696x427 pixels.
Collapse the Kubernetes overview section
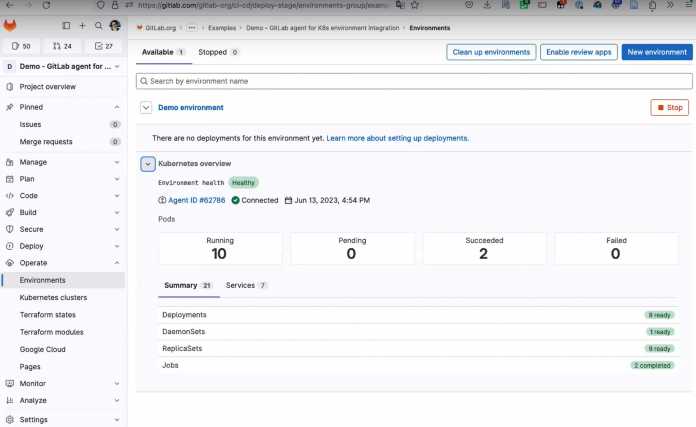(148, 163)
